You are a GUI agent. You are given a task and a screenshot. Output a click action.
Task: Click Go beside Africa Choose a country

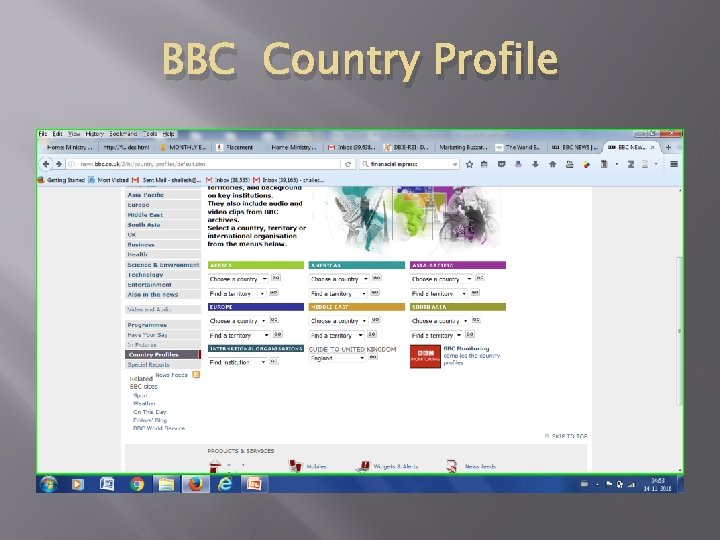[276, 278]
